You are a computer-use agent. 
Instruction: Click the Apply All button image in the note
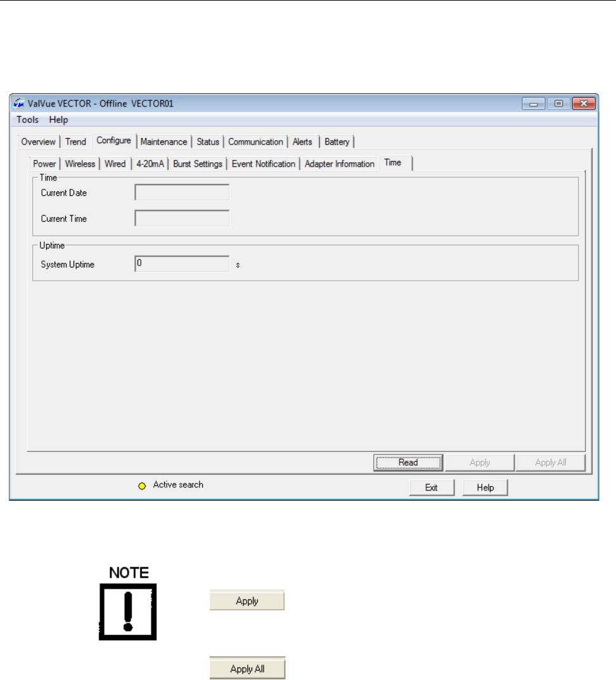pyautogui.click(x=247, y=669)
